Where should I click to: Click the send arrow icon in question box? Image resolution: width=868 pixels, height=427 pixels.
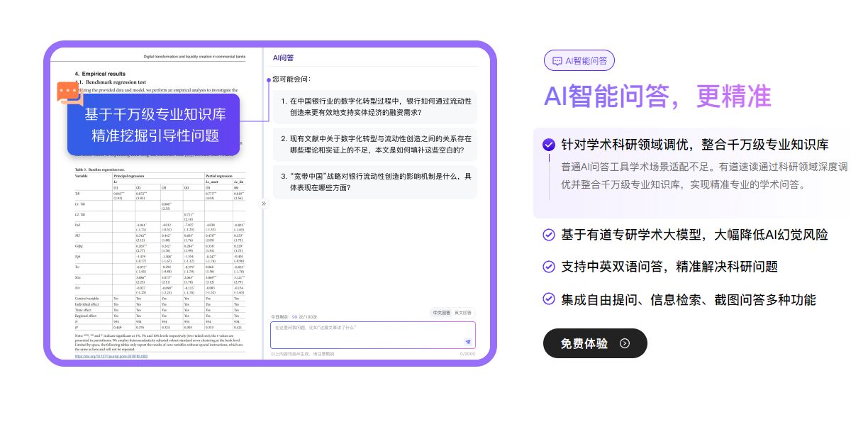tap(467, 342)
